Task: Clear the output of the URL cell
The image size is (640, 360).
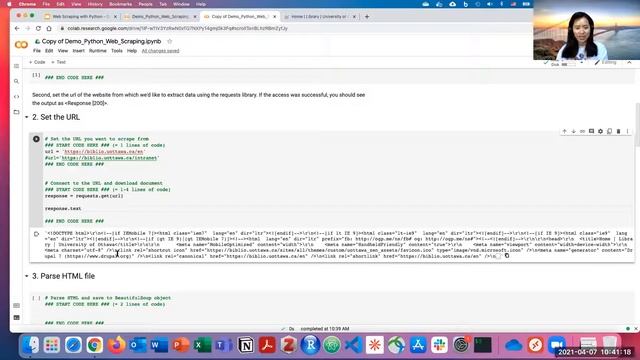Action: click(x=36, y=234)
